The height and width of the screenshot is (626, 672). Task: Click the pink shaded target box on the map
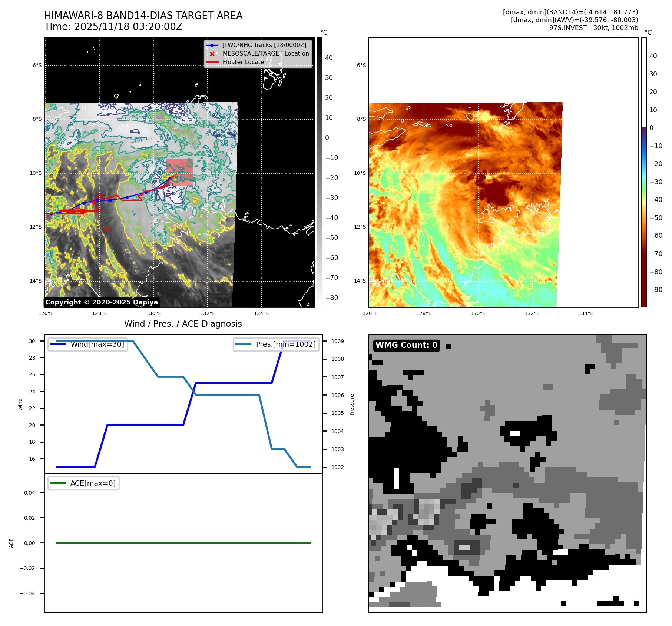pyautogui.click(x=179, y=172)
